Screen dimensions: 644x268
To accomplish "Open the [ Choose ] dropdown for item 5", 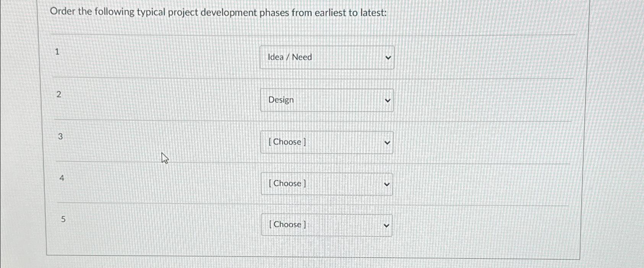I will coord(326,224).
